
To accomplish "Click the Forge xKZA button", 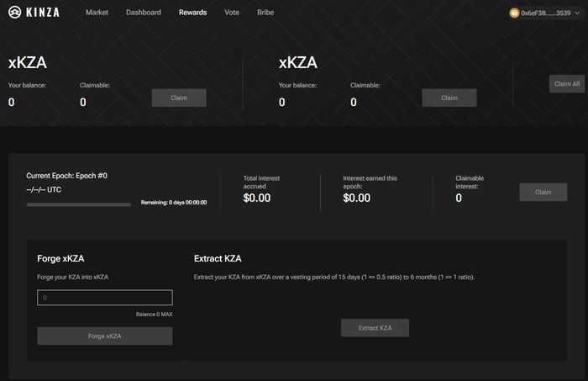I will [x=105, y=336].
